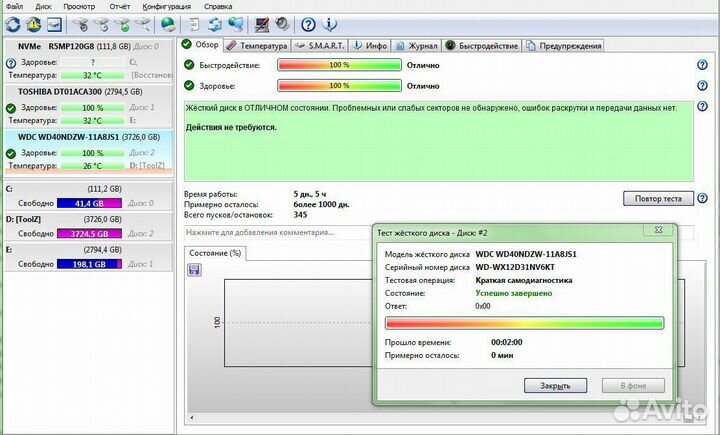Click the blue question mark toolbar icon
The image size is (720, 435).
(308, 24)
